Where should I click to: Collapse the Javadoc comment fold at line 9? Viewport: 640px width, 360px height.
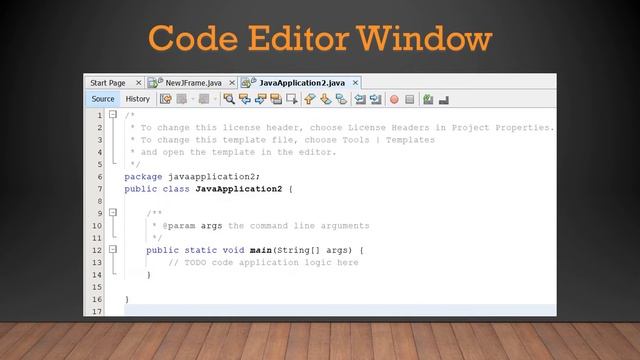point(113,213)
